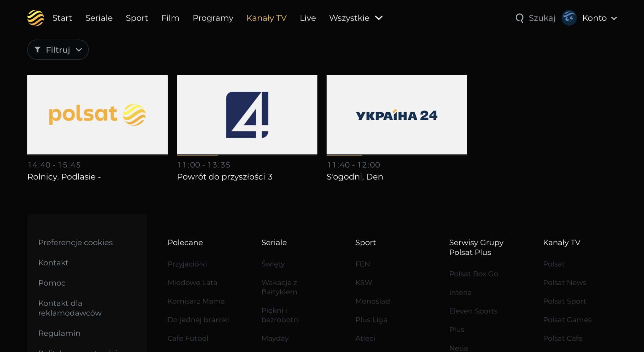Viewport: 644px width, 352px height.
Task: Open Preferencje cookies
Action: click(x=75, y=242)
